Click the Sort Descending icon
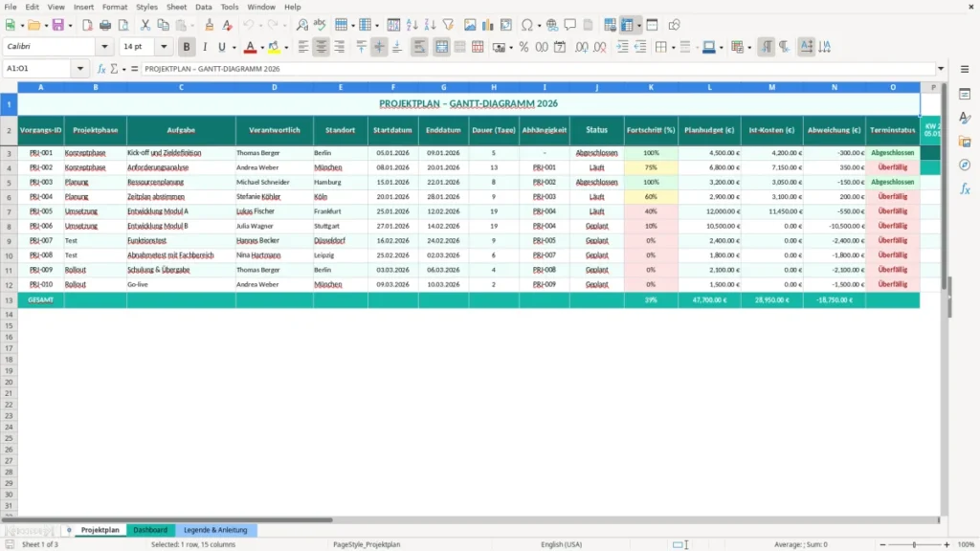The width and height of the screenshot is (980, 551). (430, 25)
